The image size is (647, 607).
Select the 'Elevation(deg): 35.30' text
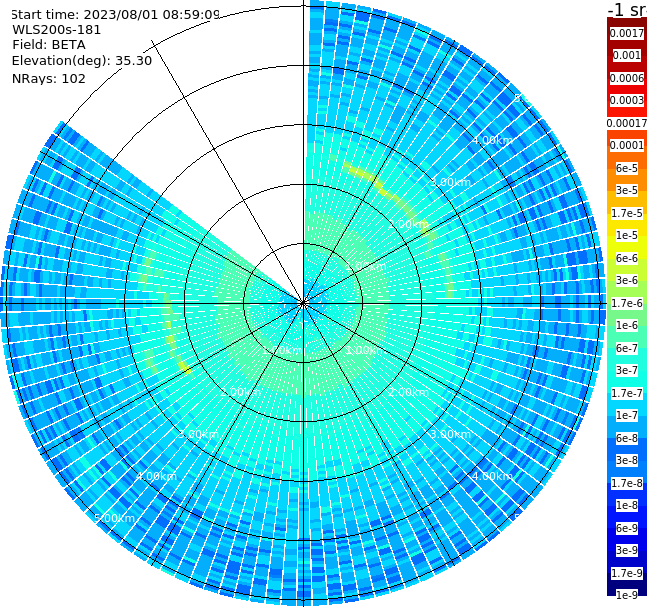(82, 61)
